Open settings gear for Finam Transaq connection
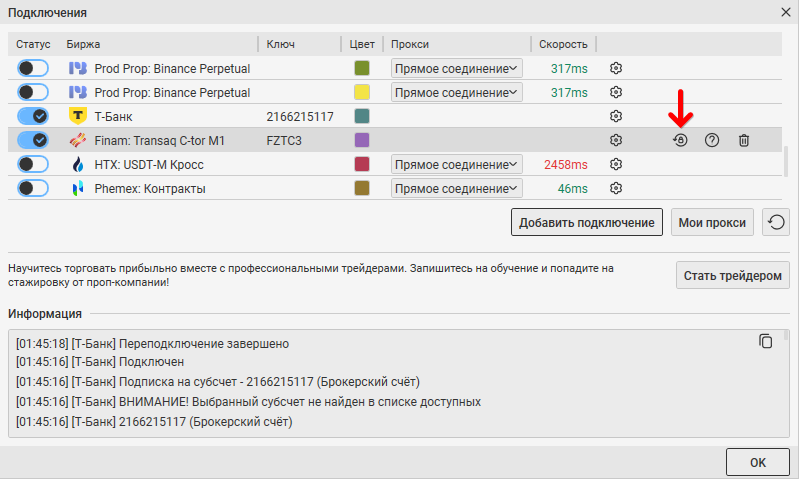This screenshot has width=799, height=479. tap(616, 140)
